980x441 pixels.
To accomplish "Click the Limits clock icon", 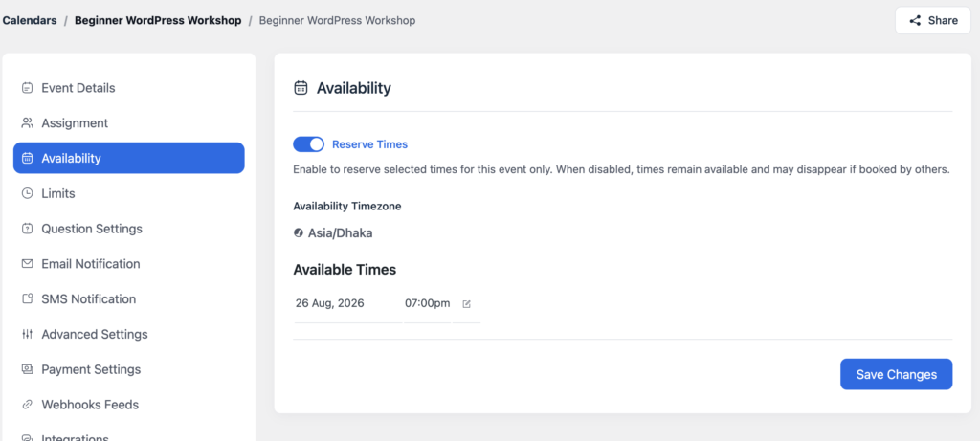I will point(27,193).
